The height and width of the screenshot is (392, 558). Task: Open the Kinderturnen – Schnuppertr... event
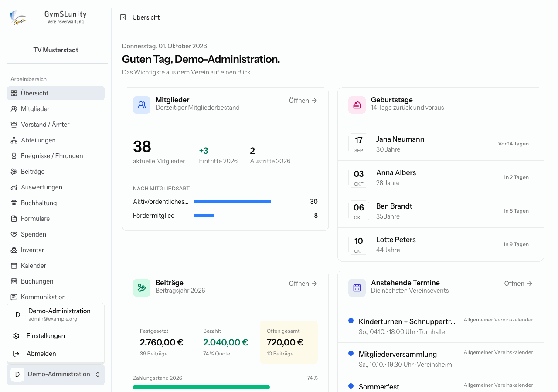[441, 326]
